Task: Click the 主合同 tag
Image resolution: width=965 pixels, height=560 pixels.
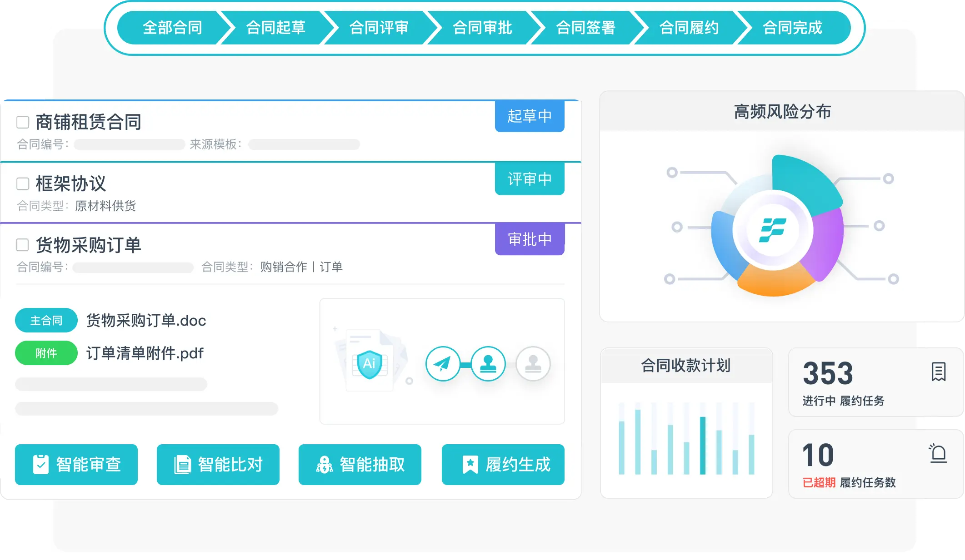Action: 46,320
